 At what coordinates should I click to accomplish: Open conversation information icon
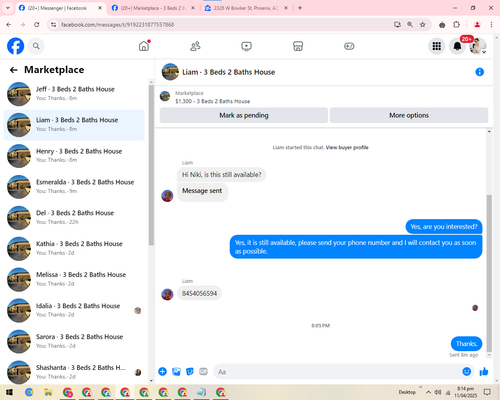(x=479, y=72)
